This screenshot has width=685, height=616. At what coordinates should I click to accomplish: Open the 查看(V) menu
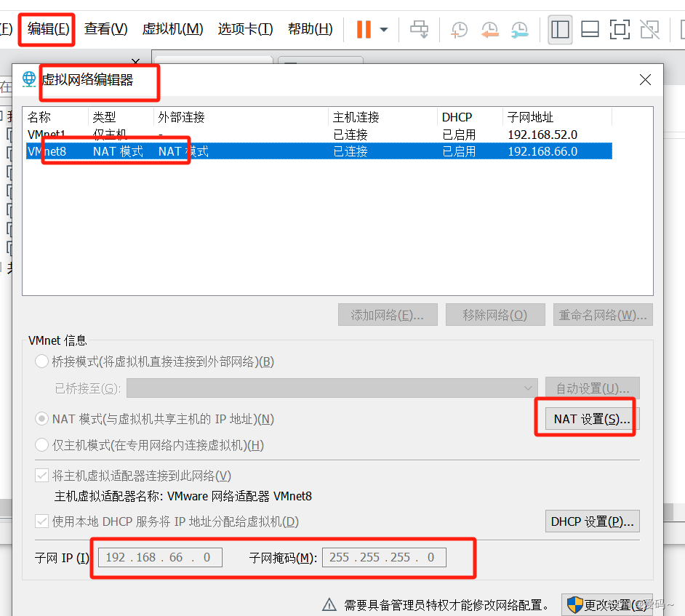pyautogui.click(x=105, y=29)
